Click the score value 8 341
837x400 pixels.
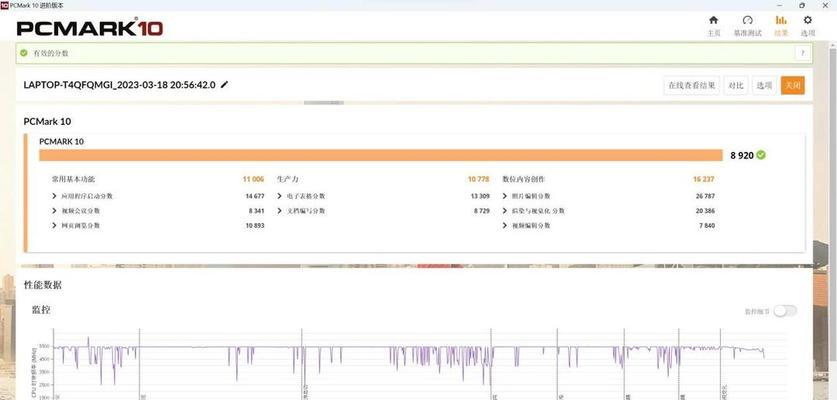256,211
